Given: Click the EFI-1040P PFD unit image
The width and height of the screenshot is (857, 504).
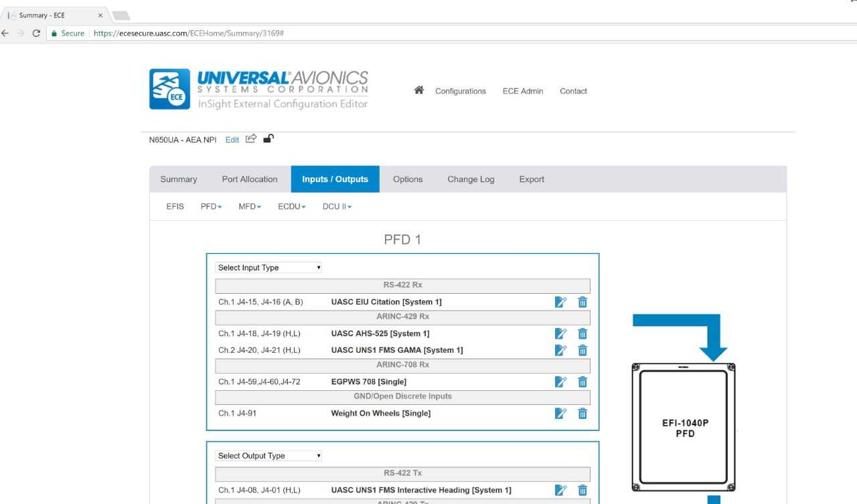Looking at the screenshot, I should 684,428.
